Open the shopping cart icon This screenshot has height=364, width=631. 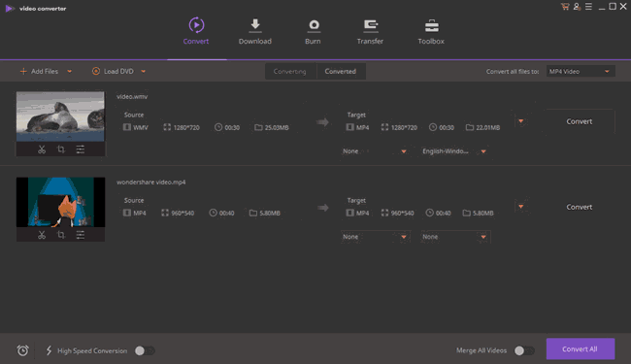[565, 7]
